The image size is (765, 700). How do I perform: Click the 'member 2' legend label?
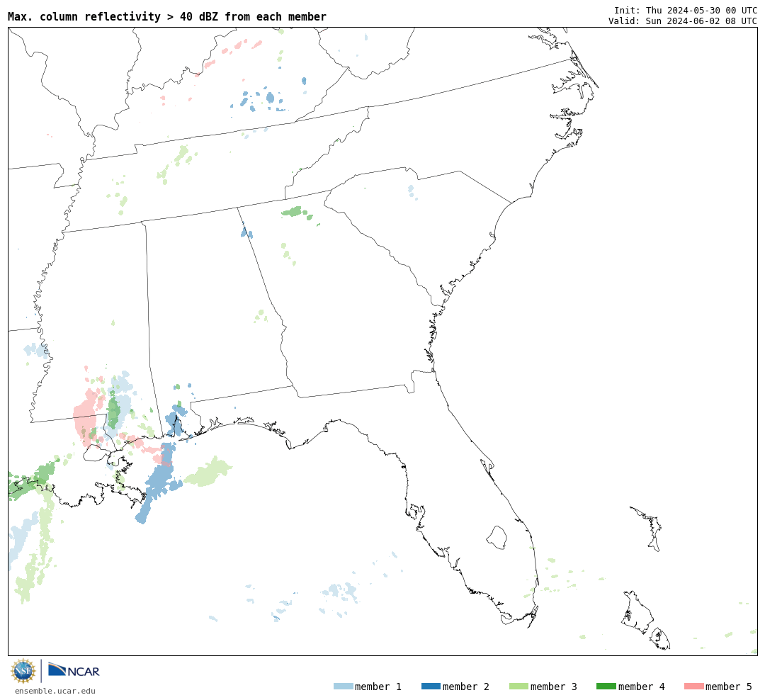coord(466,687)
